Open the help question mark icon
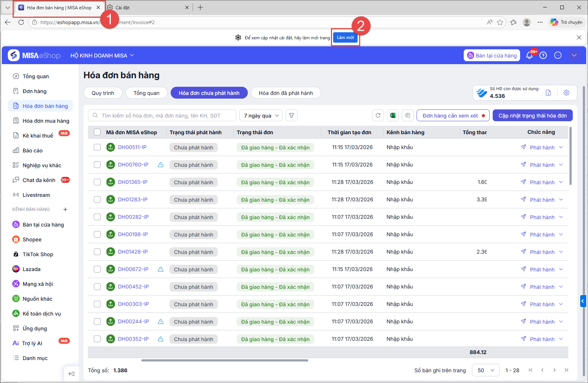 [543, 56]
